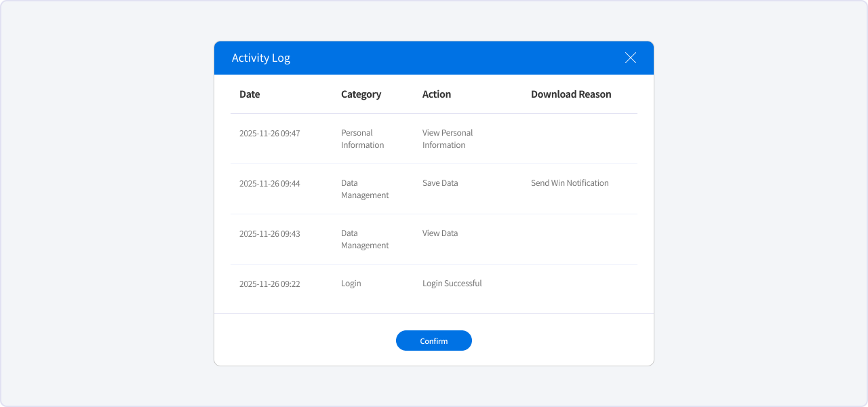The width and height of the screenshot is (868, 407).
Task: Close the Activity Log dialog
Action: coord(631,58)
